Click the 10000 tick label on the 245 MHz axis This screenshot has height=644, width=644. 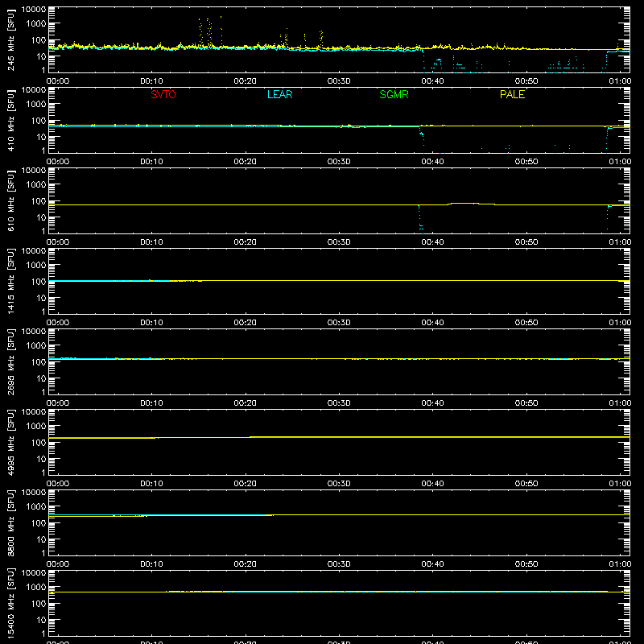pyautogui.click(x=34, y=10)
